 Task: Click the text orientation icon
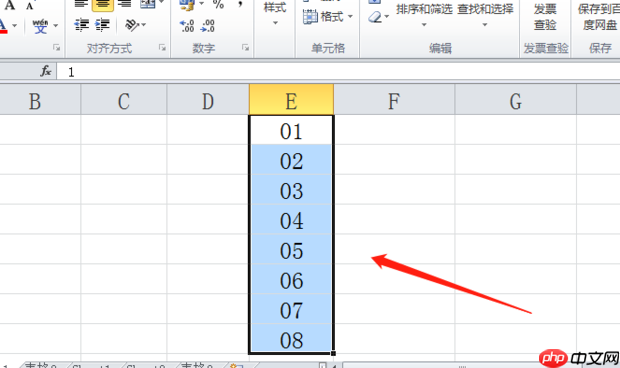tap(131, 25)
